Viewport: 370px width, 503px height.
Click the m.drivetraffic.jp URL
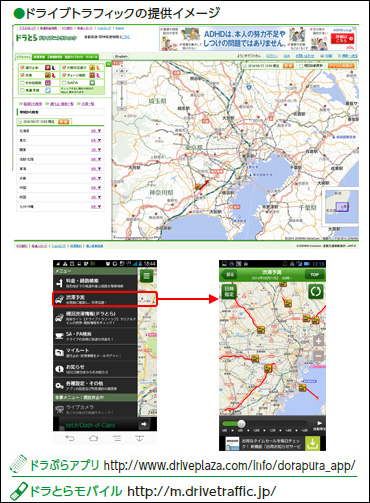[x=202, y=491]
